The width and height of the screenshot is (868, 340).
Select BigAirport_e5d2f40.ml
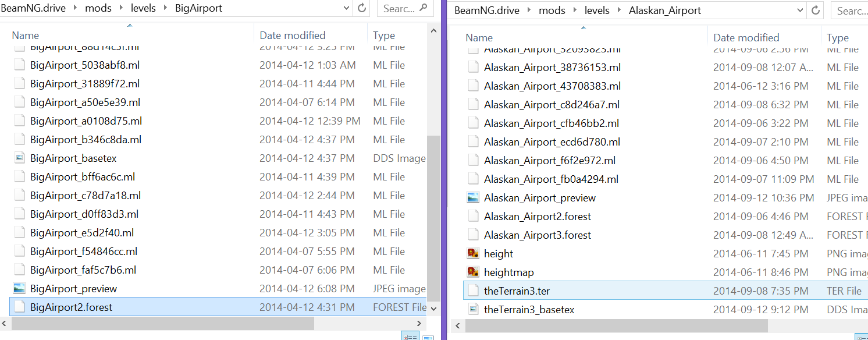[x=82, y=233]
